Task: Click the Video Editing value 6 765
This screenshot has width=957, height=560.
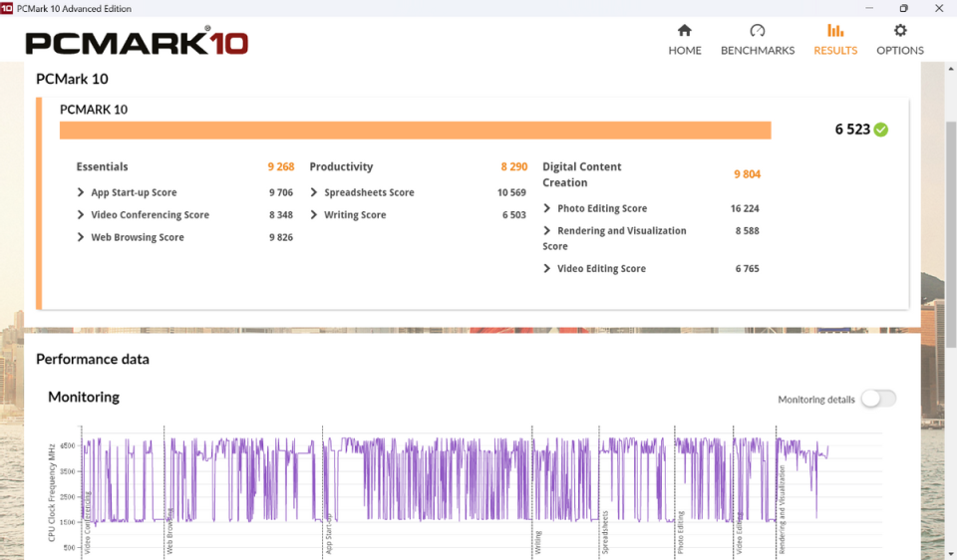Action: [x=747, y=268]
